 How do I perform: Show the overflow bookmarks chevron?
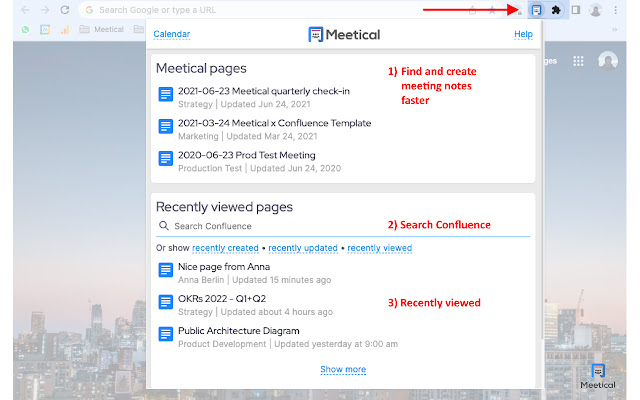[x=614, y=29]
